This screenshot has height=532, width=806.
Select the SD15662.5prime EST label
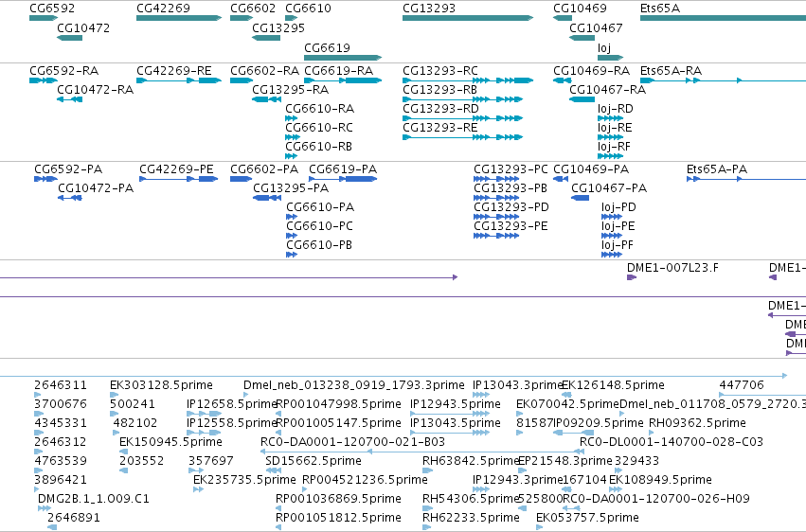(x=313, y=461)
